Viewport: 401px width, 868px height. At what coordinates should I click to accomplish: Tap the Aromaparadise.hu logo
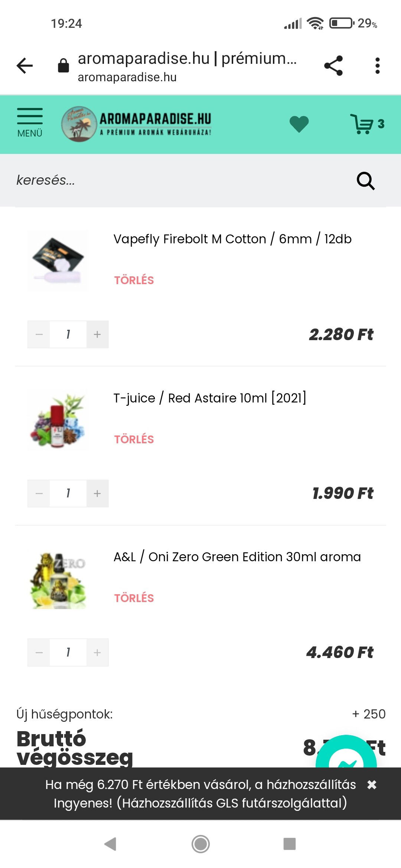(x=137, y=124)
